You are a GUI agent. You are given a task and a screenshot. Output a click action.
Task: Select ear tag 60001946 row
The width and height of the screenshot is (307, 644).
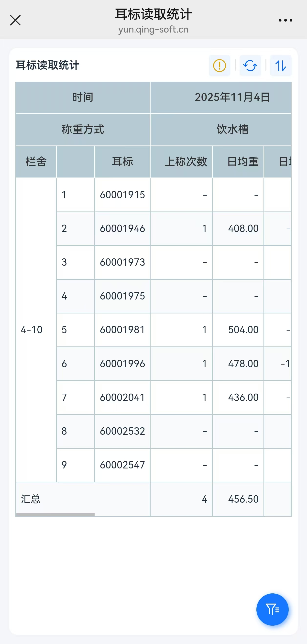[x=122, y=229]
